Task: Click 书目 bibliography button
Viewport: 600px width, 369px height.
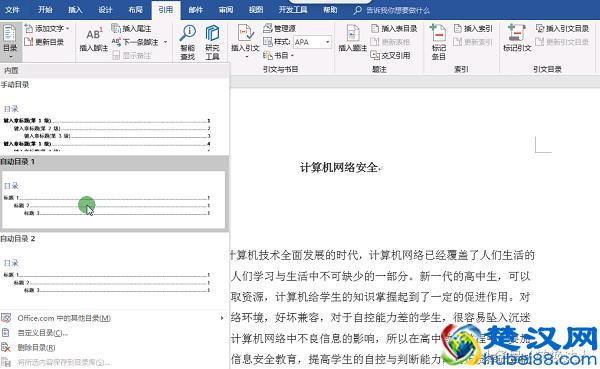Action: pos(278,56)
